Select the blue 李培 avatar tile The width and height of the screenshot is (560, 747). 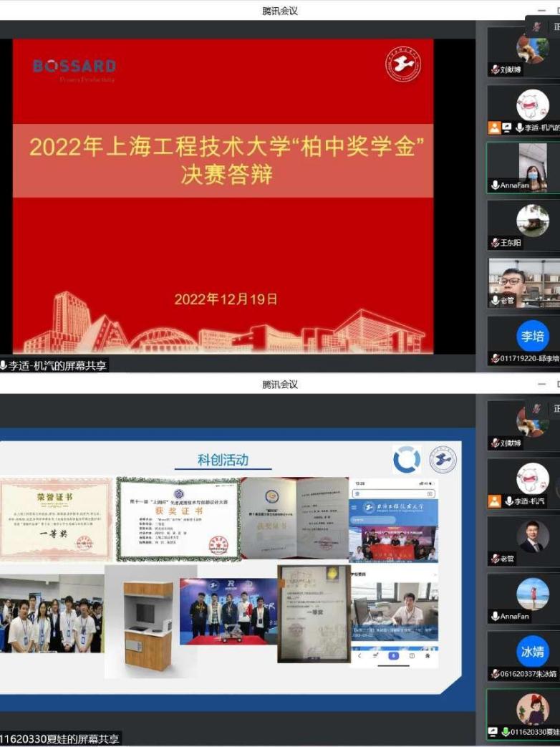[x=532, y=336]
